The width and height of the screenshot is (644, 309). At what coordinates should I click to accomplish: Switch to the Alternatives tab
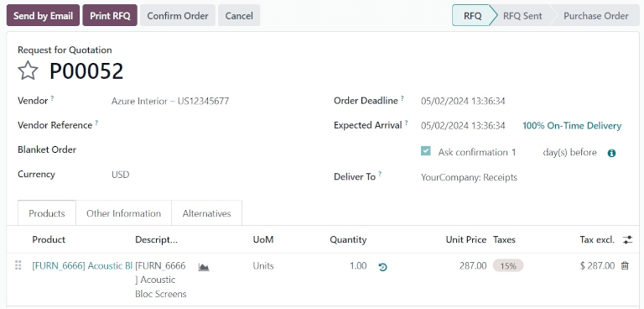pyautogui.click(x=206, y=213)
